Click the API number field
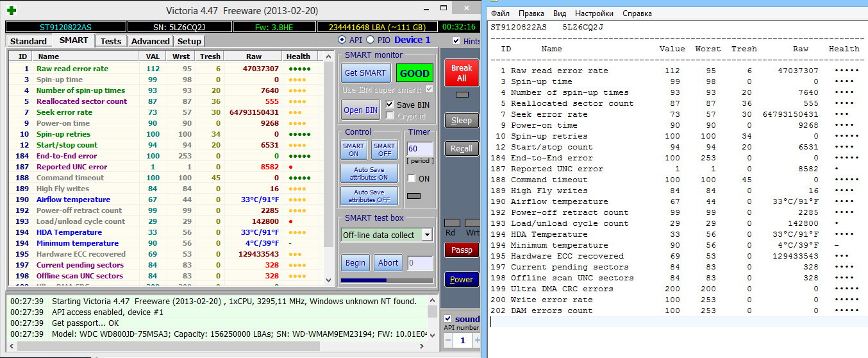The width and height of the screenshot is (868, 358). (x=463, y=341)
